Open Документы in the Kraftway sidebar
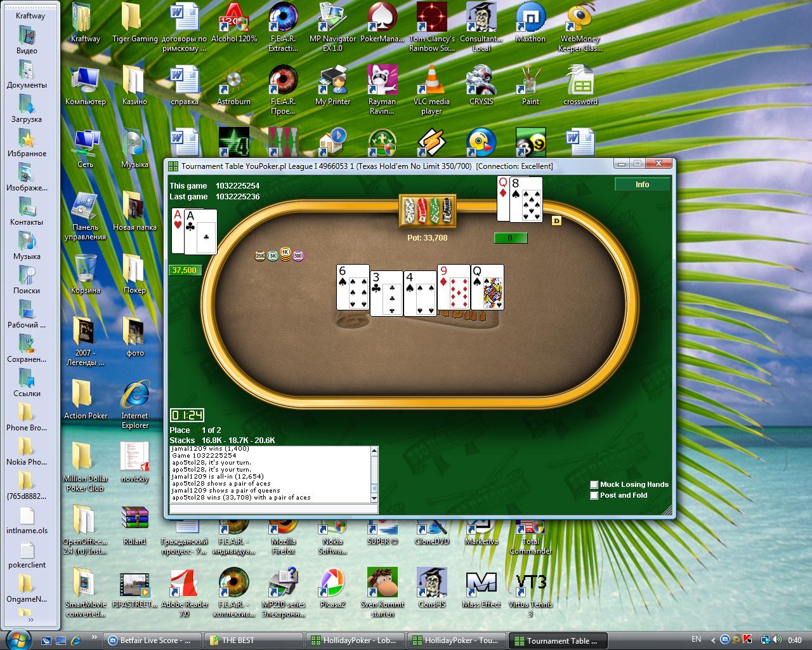Viewport: 812px width, 650px height. click(x=27, y=74)
